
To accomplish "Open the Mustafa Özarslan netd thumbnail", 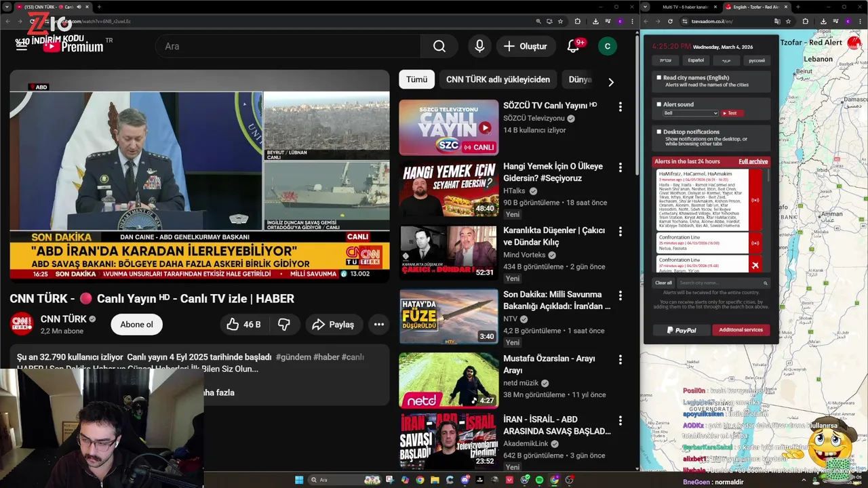I will [x=448, y=380].
